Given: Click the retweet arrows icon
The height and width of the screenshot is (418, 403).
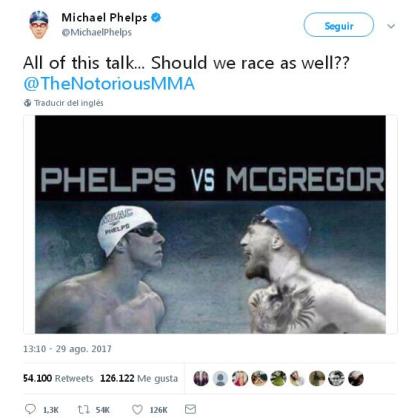Looking at the screenshot, I should pos(82,409).
